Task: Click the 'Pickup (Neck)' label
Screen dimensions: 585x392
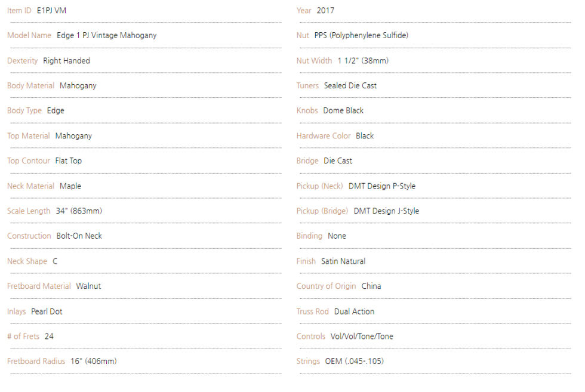Action: coord(320,186)
